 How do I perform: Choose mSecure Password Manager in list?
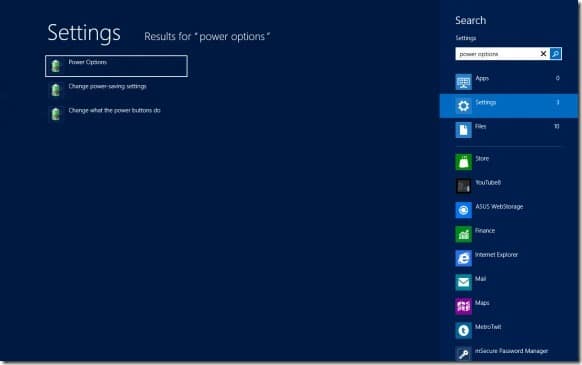pyautogui.click(x=511, y=351)
